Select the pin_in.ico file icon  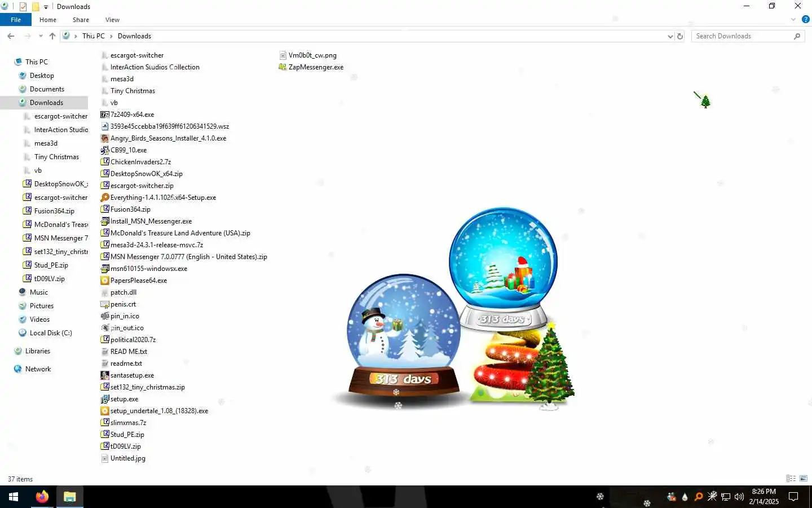(104, 316)
